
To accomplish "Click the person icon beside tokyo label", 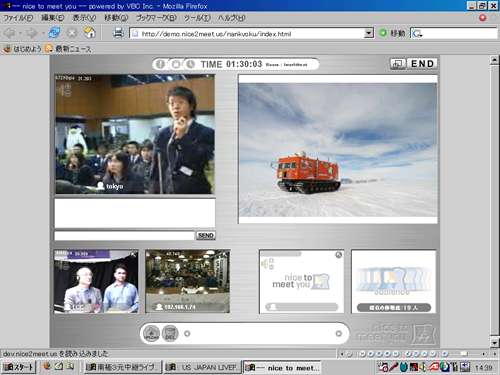I will coord(100,186).
